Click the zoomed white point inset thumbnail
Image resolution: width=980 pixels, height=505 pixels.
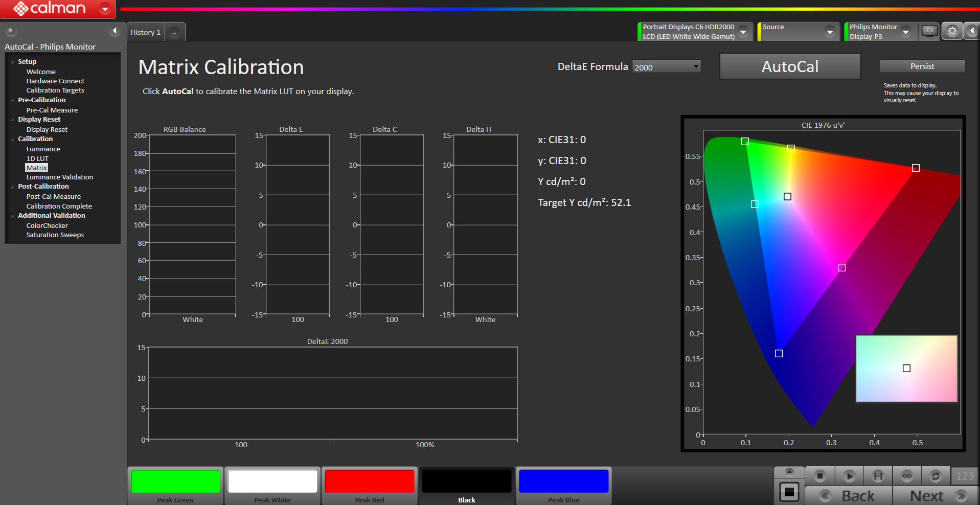tap(906, 369)
